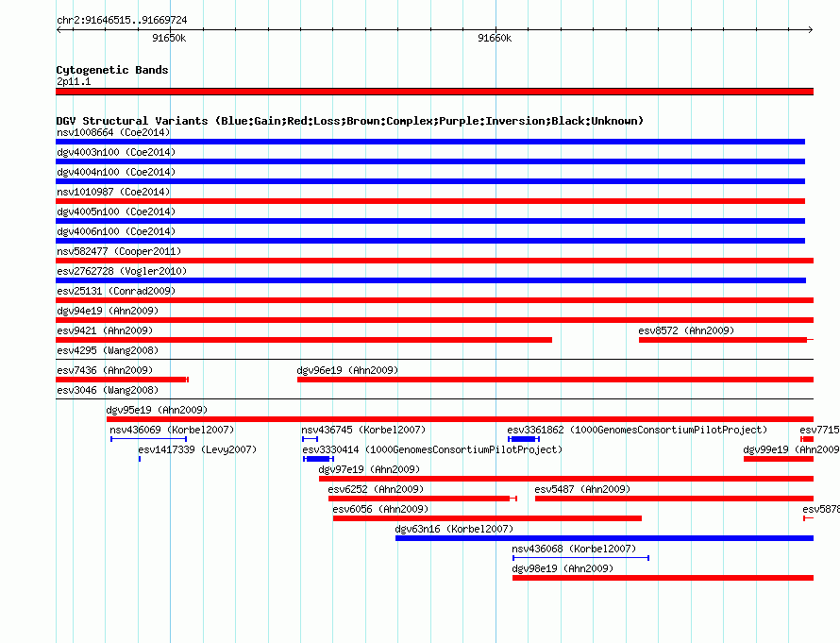Select dgv97e19 (Ahn2009) label
Screen dimensions: 840x643
click(x=370, y=469)
